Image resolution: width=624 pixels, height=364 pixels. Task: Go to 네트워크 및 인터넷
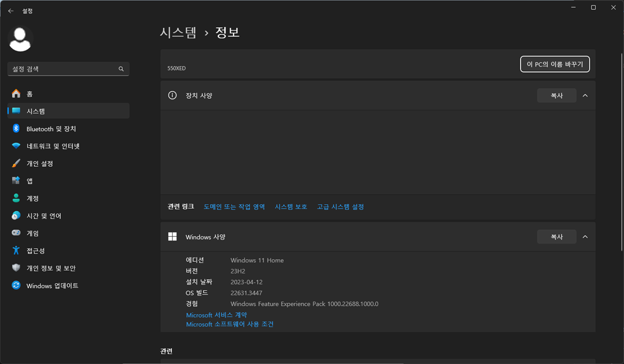pyautogui.click(x=68, y=146)
